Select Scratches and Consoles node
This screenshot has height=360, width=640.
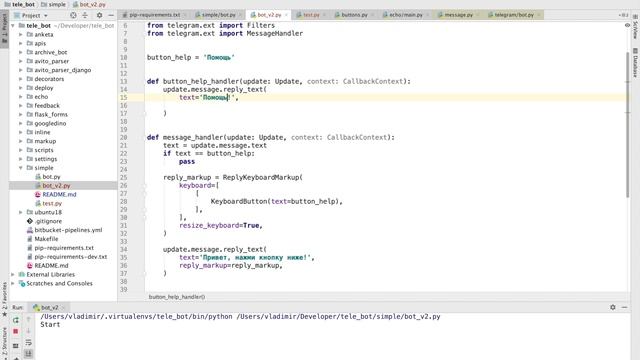point(59,284)
